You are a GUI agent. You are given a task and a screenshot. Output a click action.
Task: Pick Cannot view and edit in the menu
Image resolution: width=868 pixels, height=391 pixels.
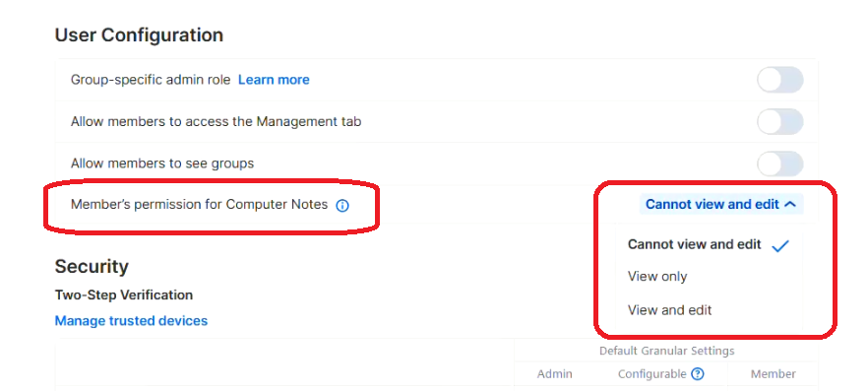694,244
